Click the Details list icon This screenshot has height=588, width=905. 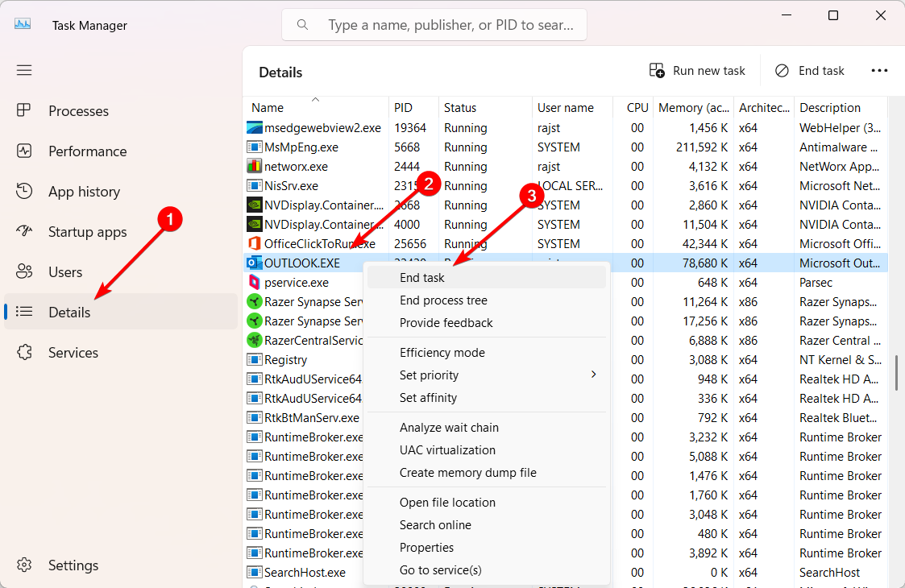23,312
